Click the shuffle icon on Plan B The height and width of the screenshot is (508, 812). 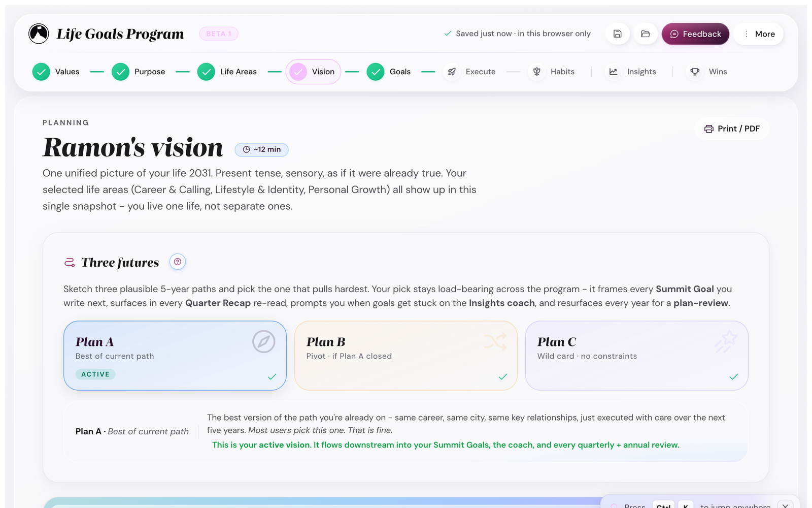[x=495, y=342]
